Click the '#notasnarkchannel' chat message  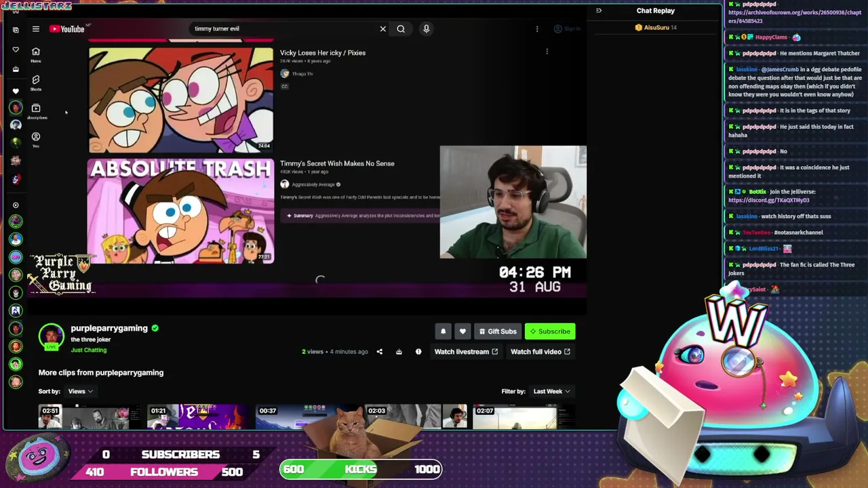798,232
